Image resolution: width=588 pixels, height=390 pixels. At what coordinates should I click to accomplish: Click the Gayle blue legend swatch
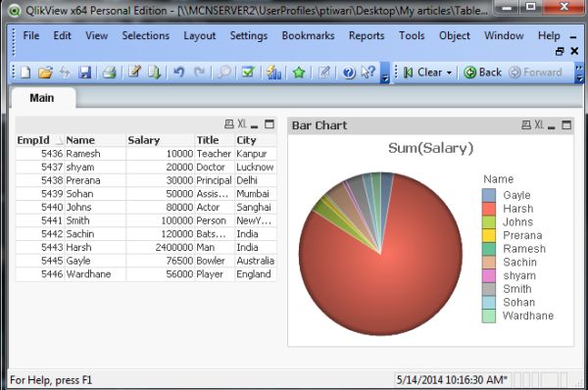pos(489,195)
